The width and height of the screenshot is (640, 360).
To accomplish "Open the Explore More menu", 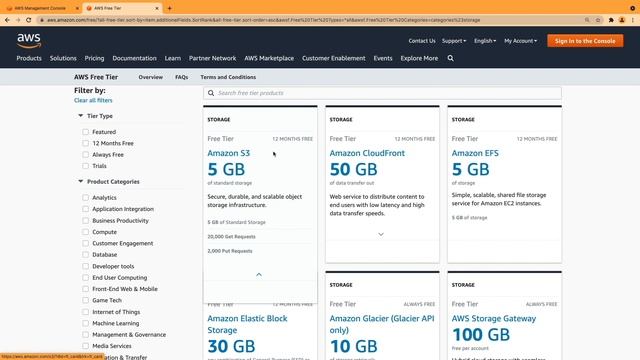I will pyautogui.click(x=419, y=58).
